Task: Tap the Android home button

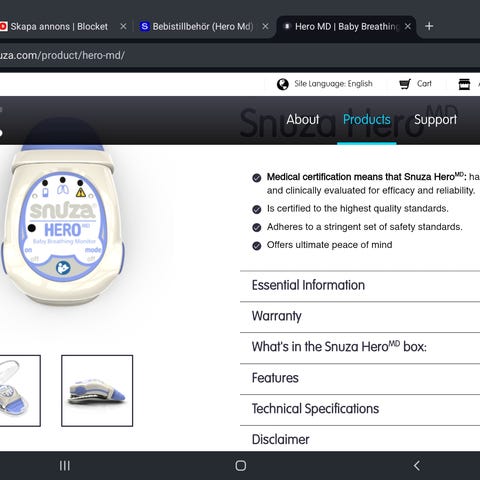Action: pos(240,466)
